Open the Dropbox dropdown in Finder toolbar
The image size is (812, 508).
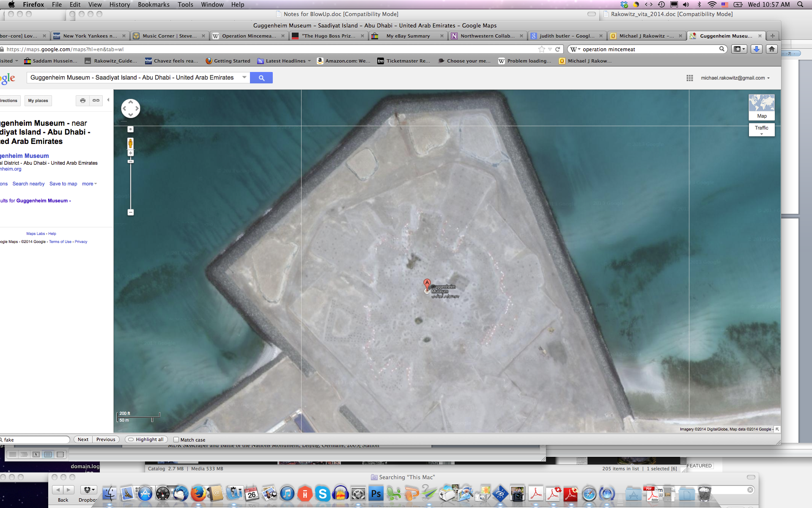coord(88,490)
